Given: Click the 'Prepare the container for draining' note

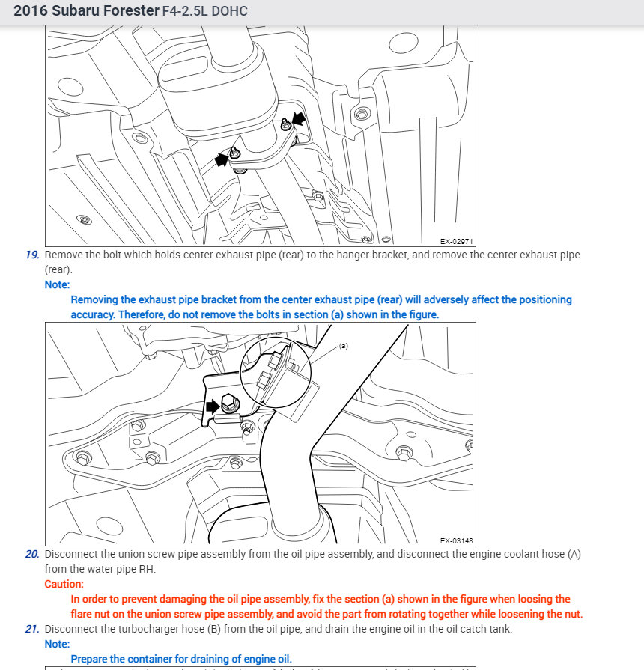Looking at the screenshot, I should 181,659.
